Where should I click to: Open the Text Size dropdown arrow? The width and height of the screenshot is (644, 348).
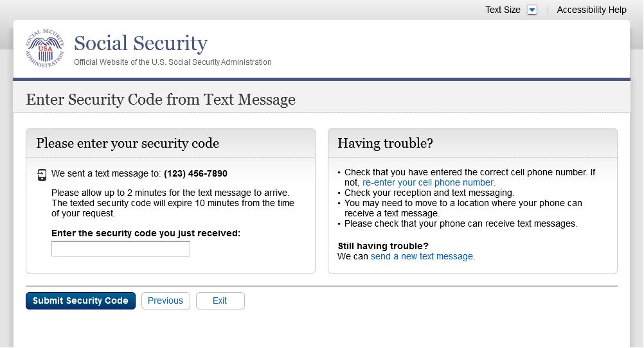pyautogui.click(x=532, y=10)
